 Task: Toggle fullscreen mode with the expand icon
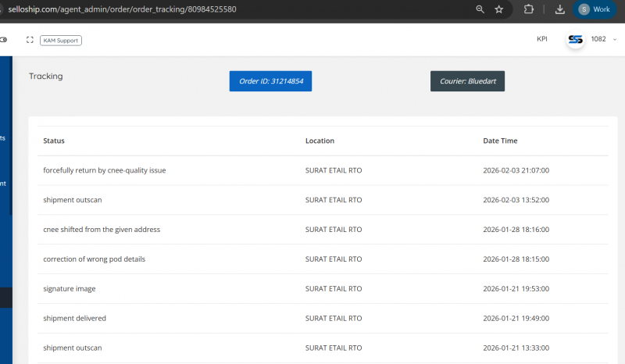click(x=30, y=40)
